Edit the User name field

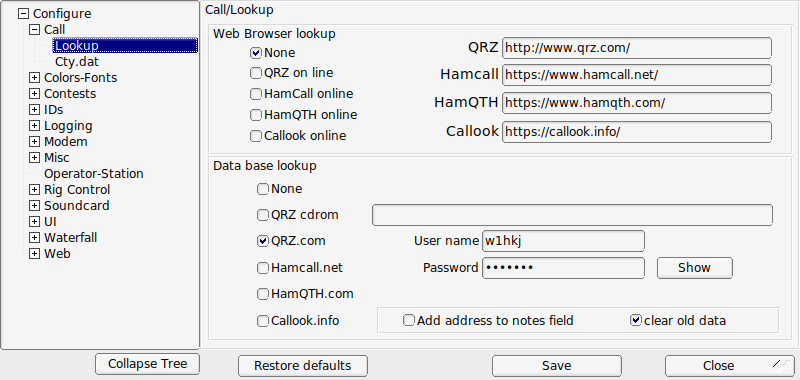point(563,241)
